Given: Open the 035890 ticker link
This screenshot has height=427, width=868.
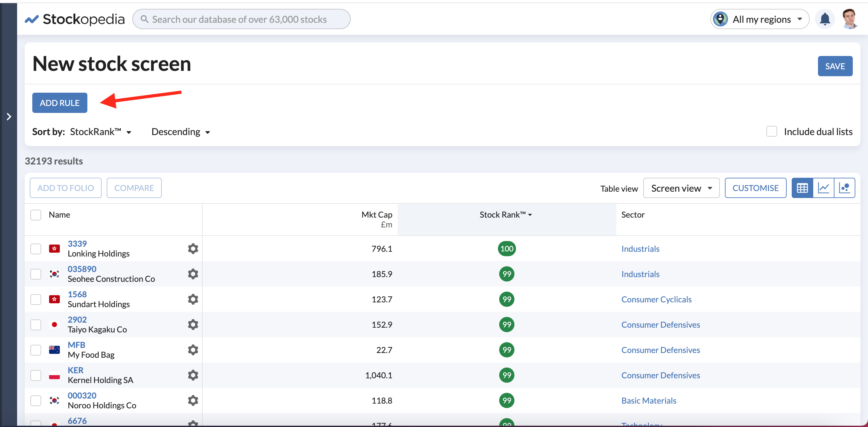Looking at the screenshot, I should tap(82, 269).
